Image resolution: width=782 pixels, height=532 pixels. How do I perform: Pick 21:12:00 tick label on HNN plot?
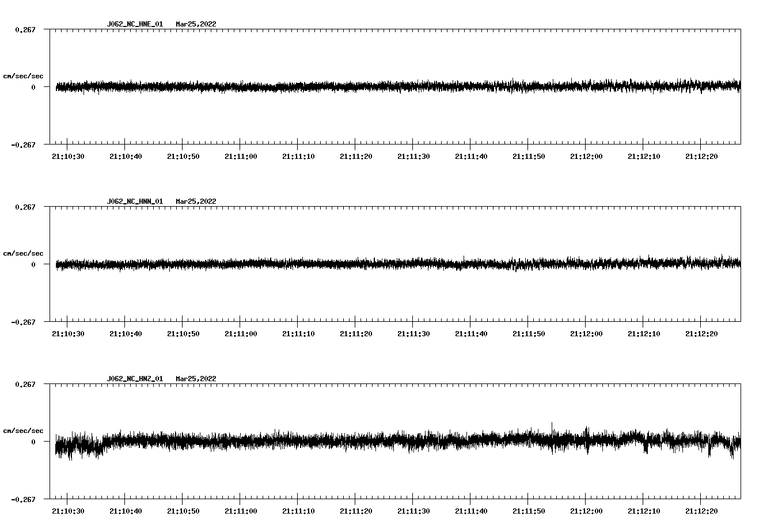(586, 334)
